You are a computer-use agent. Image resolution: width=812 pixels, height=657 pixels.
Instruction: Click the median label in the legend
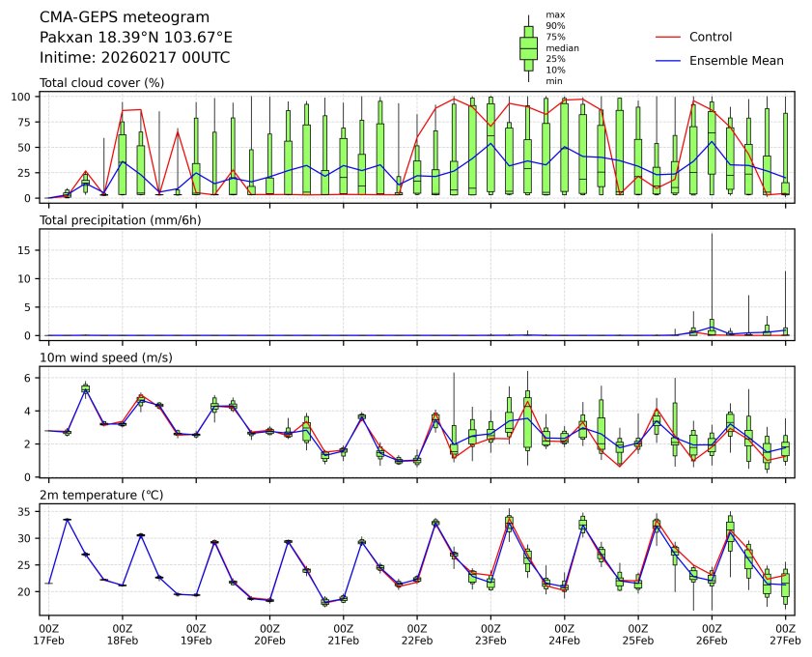pos(562,47)
